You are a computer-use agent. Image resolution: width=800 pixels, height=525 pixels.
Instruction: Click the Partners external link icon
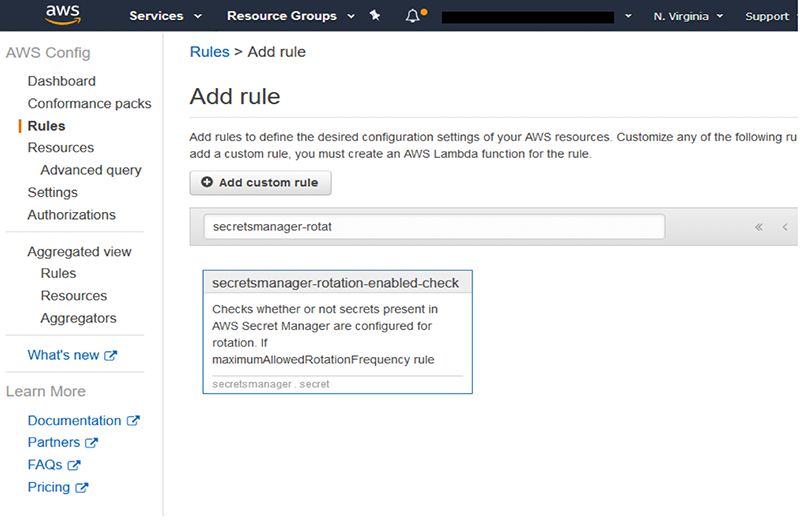pos(91,443)
